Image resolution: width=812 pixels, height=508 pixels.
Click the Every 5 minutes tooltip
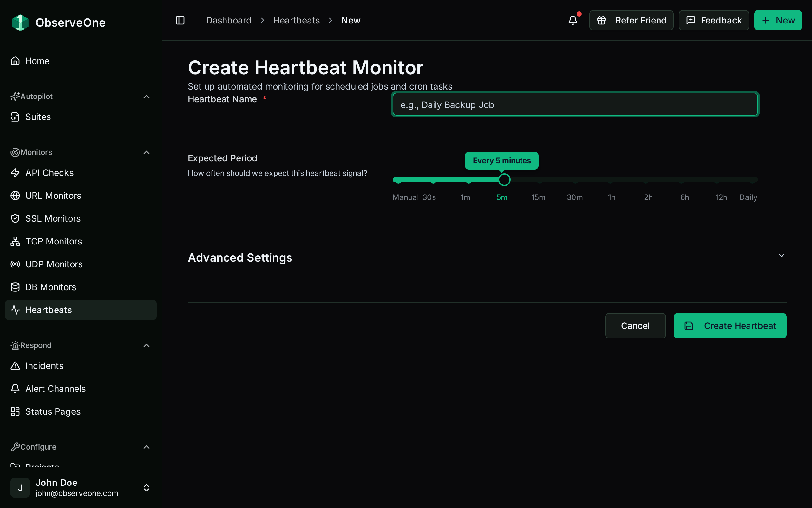coord(501,161)
